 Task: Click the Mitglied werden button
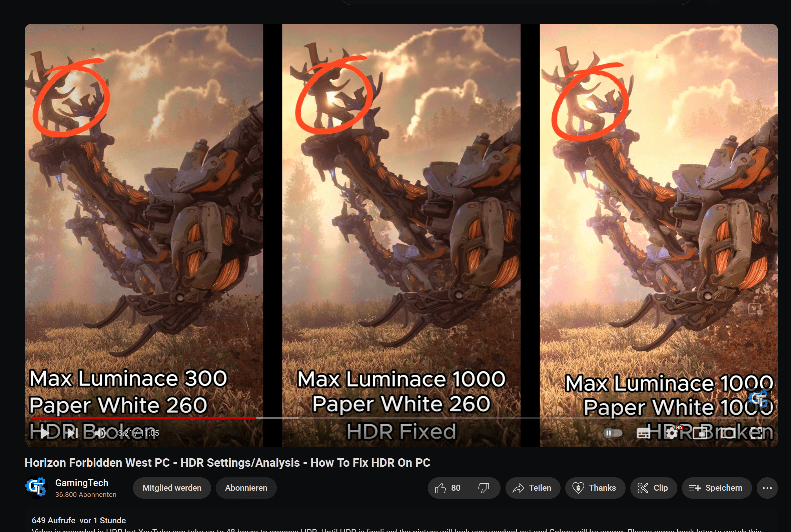coord(172,488)
